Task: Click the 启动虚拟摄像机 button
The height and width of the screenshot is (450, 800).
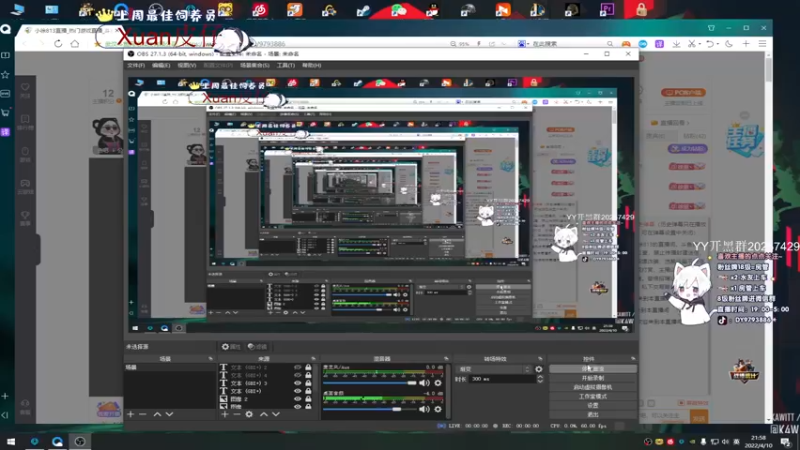Action: click(593, 387)
